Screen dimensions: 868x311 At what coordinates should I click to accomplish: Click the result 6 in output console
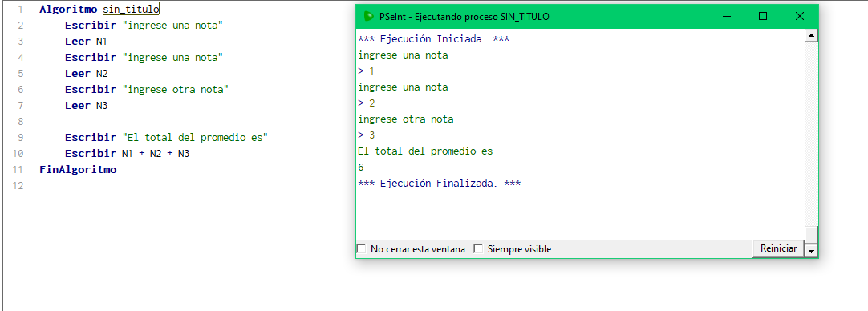361,167
